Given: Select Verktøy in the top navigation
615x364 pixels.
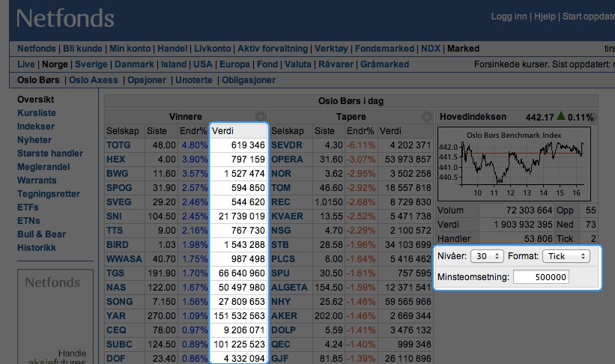Looking at the screenshot, I should (331, 49).
